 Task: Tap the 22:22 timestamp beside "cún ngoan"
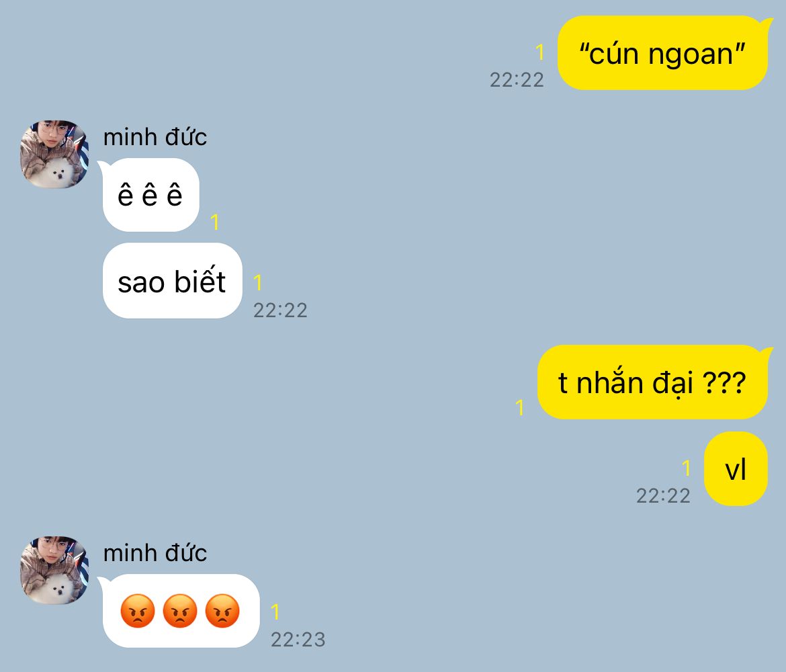pyautogui.click(x=517, y=80)
